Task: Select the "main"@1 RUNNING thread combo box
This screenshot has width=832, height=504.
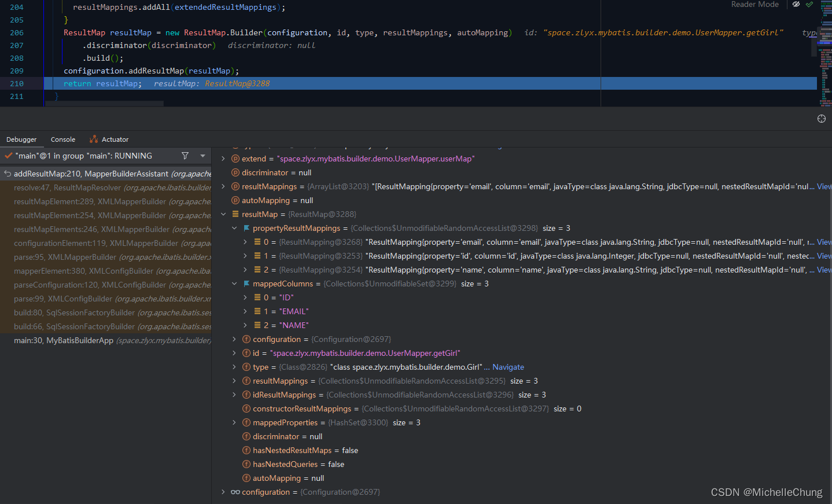Action: (x=105, y=156)
